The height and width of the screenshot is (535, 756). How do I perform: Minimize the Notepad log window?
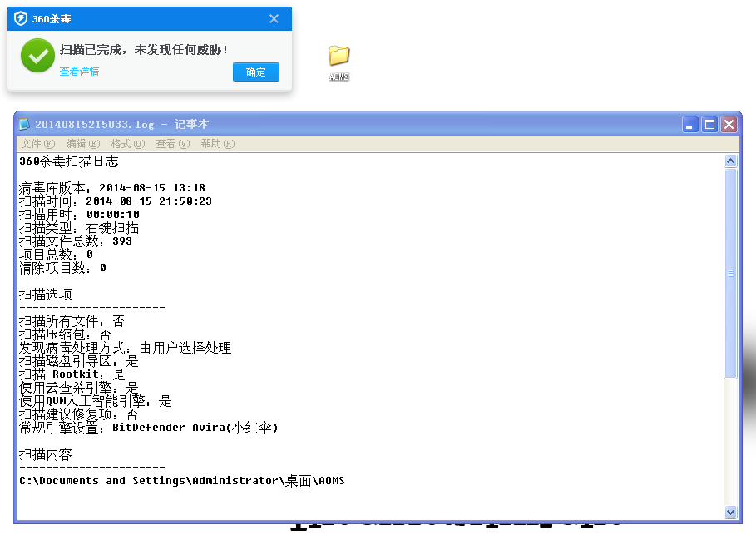pos(690,125)
